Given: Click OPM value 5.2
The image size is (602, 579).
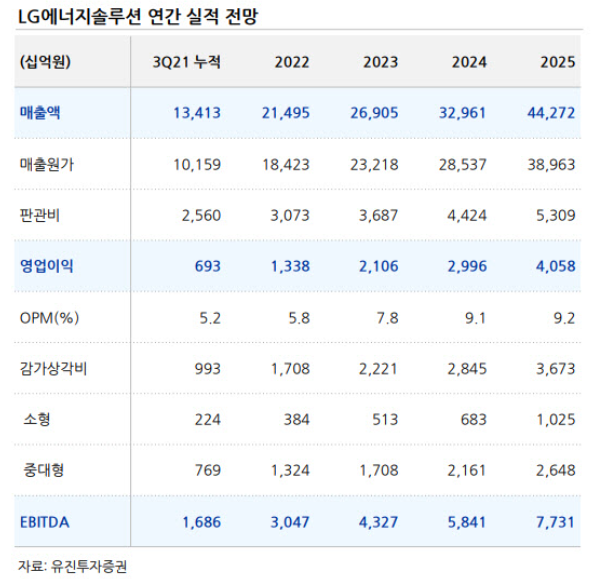Looking at the screenshot, I should point(210,318).
